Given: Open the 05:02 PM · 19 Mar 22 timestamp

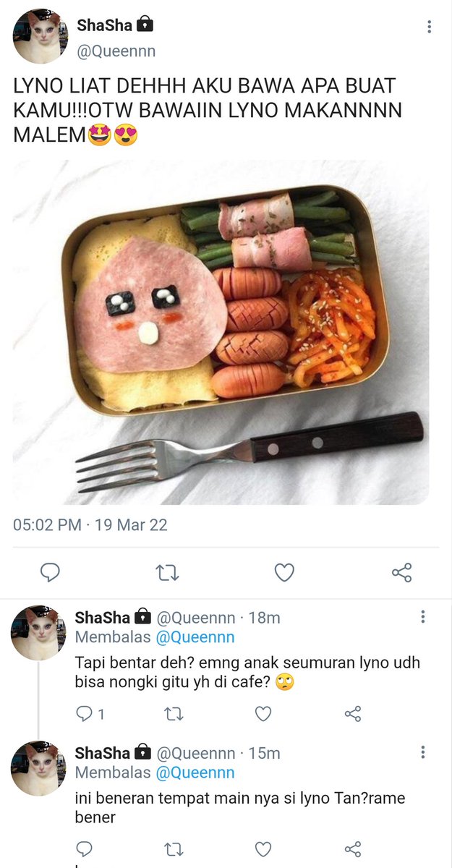Looking at the screenshot, I should pos(90,525).
